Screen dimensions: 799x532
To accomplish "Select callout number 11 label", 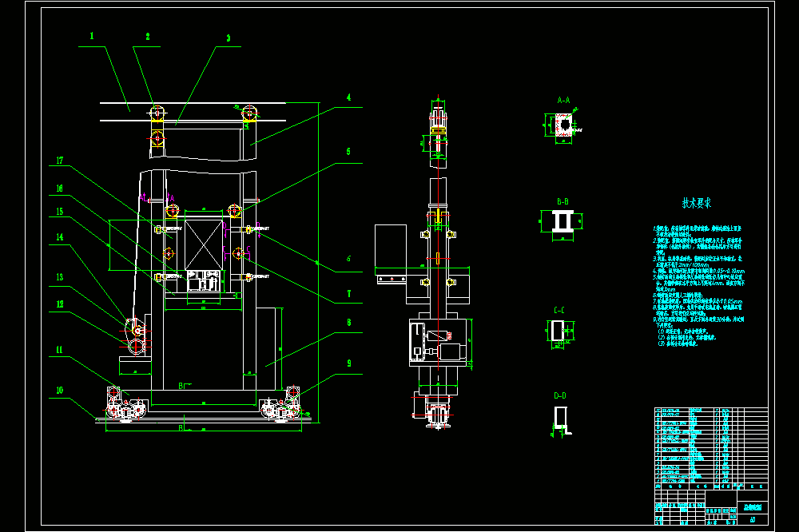I will tap(60, 350).
